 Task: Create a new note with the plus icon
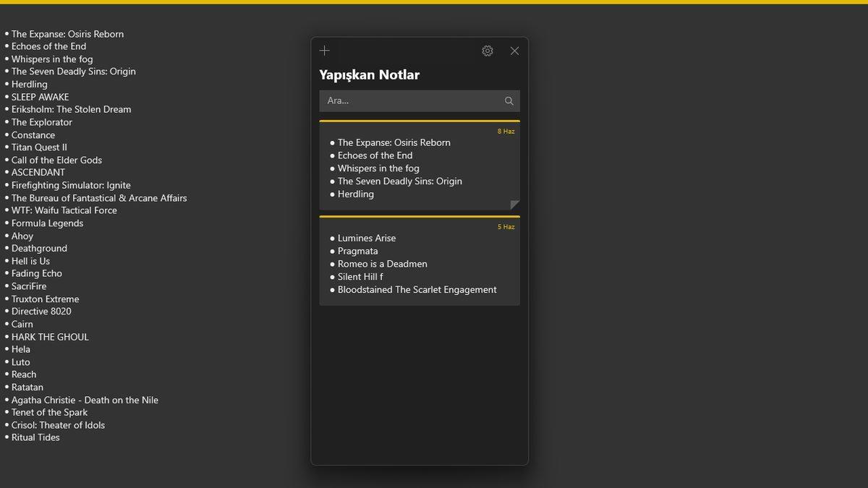tap(325, 51)
